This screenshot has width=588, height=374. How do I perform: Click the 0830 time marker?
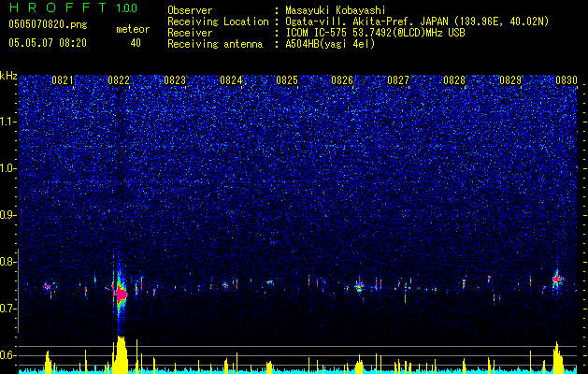(566, 80)
